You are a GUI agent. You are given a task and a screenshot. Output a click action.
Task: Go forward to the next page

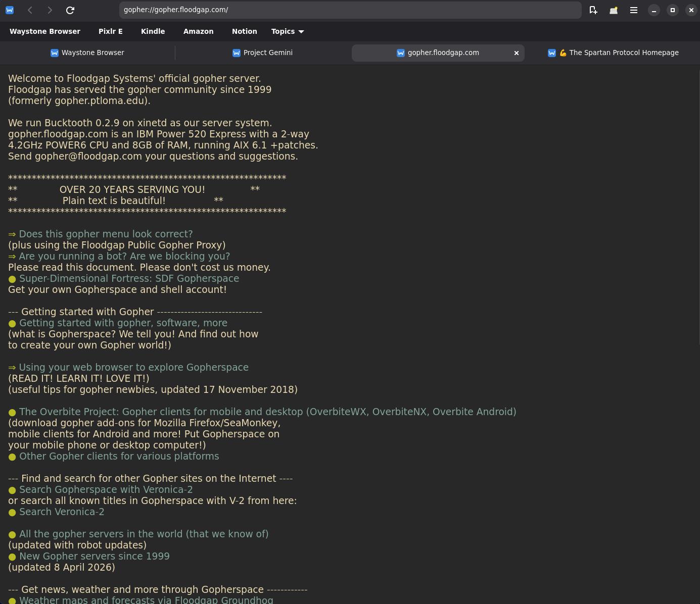[x=50, y=10]
